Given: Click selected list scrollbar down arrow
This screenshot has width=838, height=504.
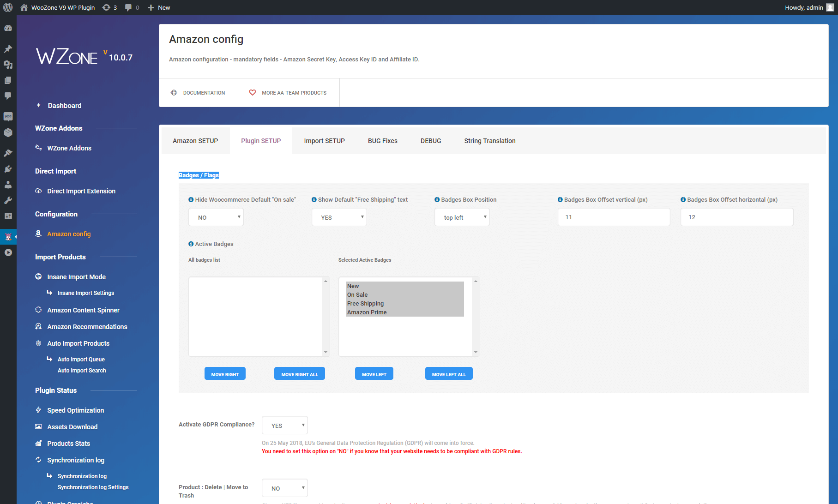Looking at the screenshot, I should pos(476,353).
